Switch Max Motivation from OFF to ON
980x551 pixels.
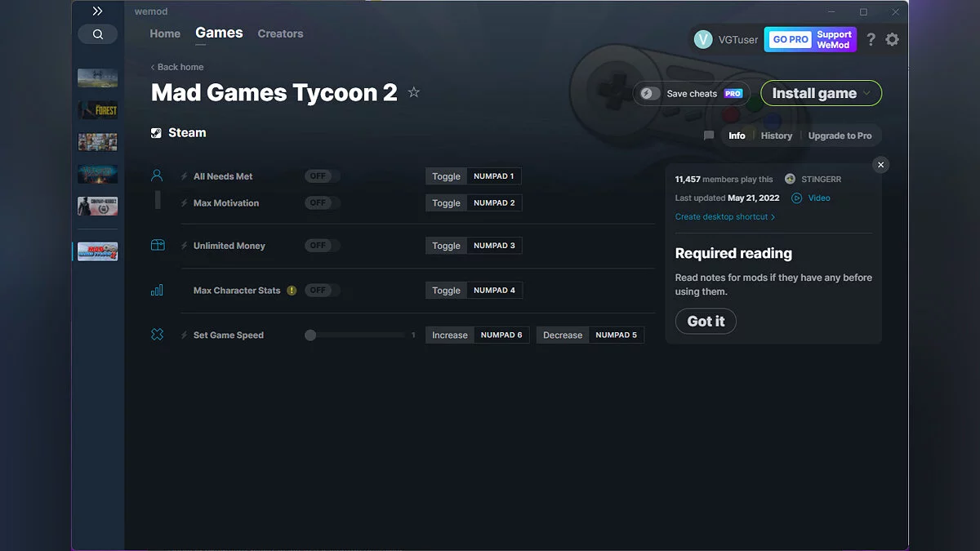320,202
